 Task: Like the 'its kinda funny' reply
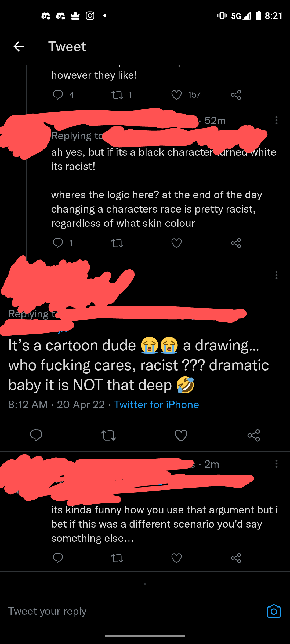click(x=176, y=558)
